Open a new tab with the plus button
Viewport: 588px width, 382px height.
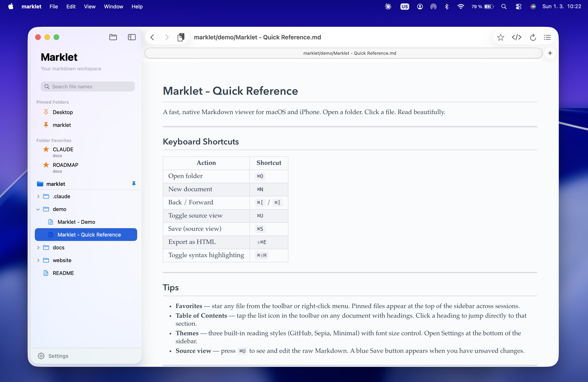(x=550, y=53)
